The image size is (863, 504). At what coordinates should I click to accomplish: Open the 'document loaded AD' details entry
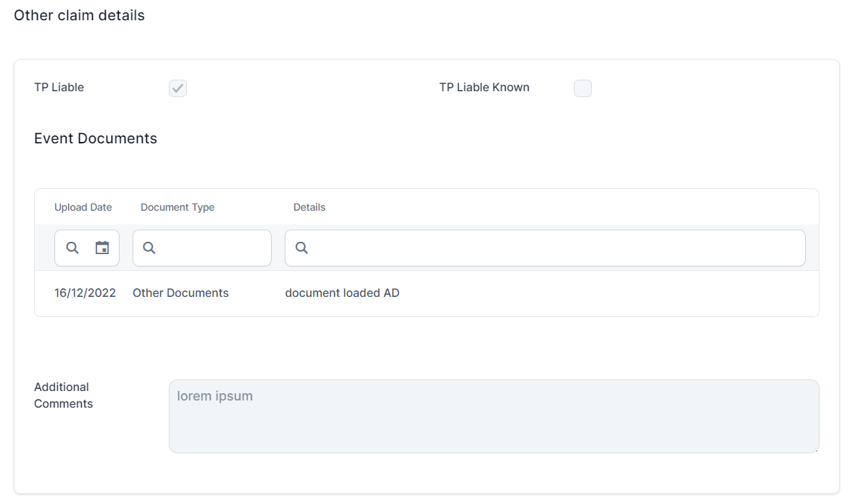point(342,293)
